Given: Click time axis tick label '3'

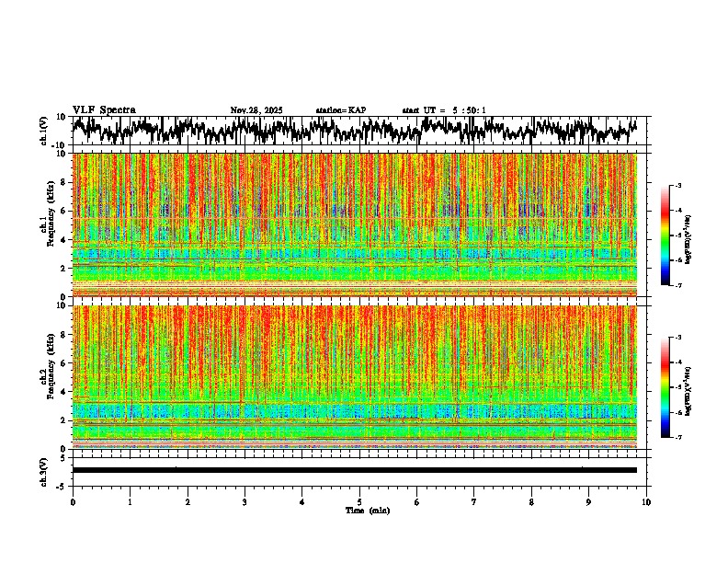Looking at the screenshot, I should [245, 502].
